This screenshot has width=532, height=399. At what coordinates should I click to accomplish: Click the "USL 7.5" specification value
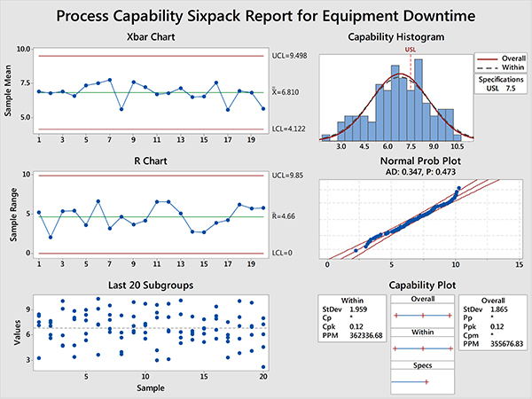pos(501,88)
